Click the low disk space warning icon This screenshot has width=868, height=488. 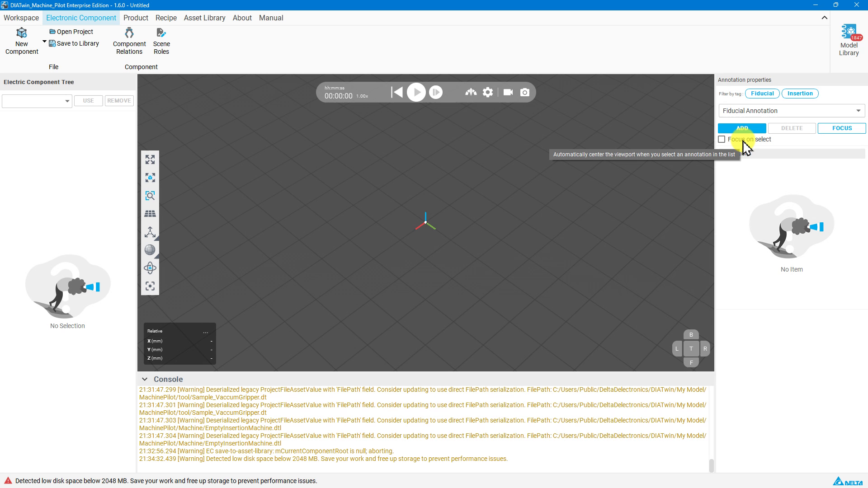[x=8, y=480]
